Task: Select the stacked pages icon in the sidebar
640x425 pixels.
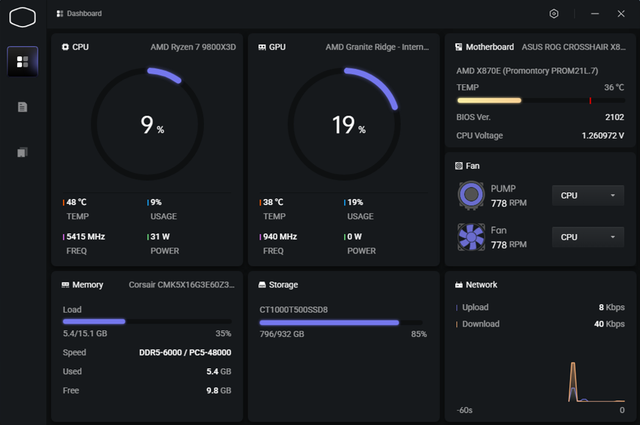Action: 22,152
